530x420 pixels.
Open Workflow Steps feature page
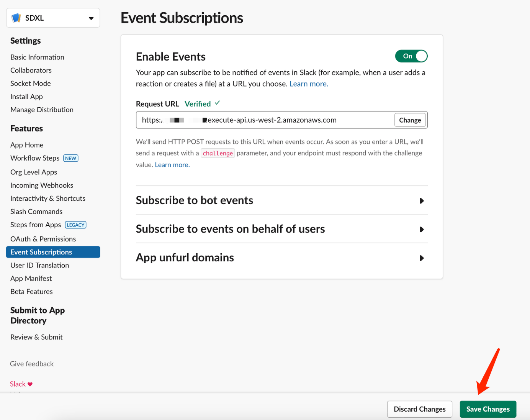pos(35,158)
